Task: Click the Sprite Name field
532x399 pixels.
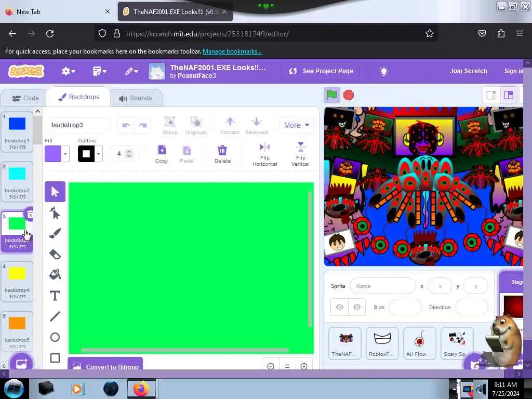Action: click(383, 286)
